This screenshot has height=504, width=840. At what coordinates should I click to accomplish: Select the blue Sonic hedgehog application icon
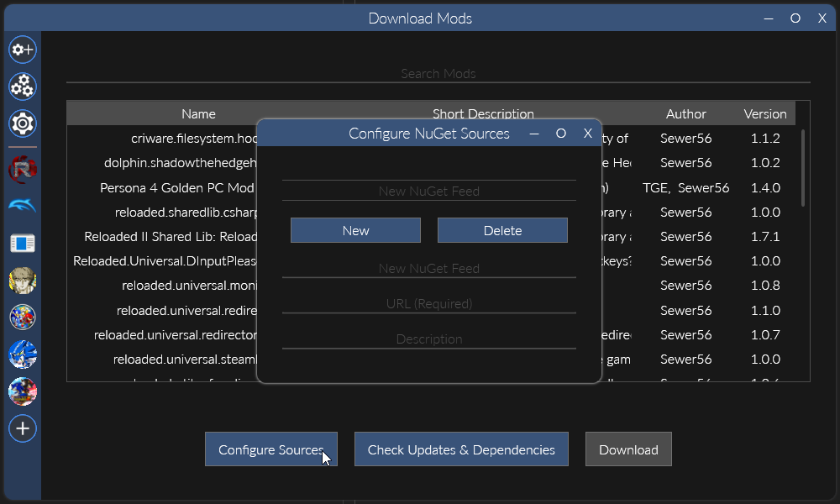pos(23,354)
